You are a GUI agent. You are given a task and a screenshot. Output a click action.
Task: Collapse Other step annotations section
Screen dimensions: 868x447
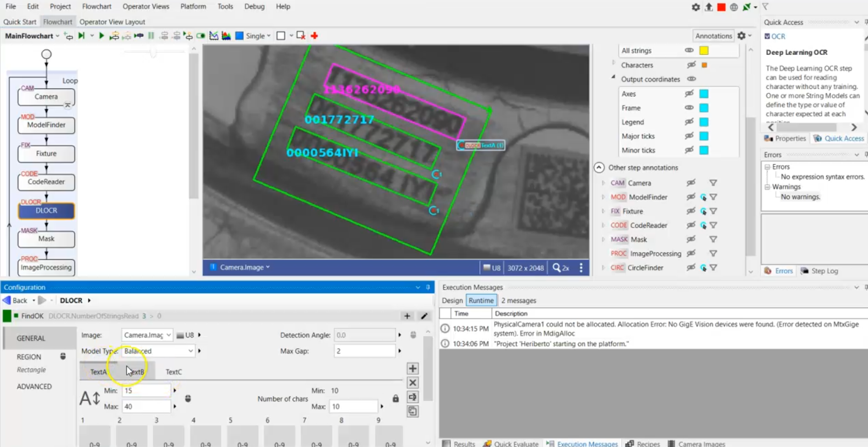[x=599, y=167]
